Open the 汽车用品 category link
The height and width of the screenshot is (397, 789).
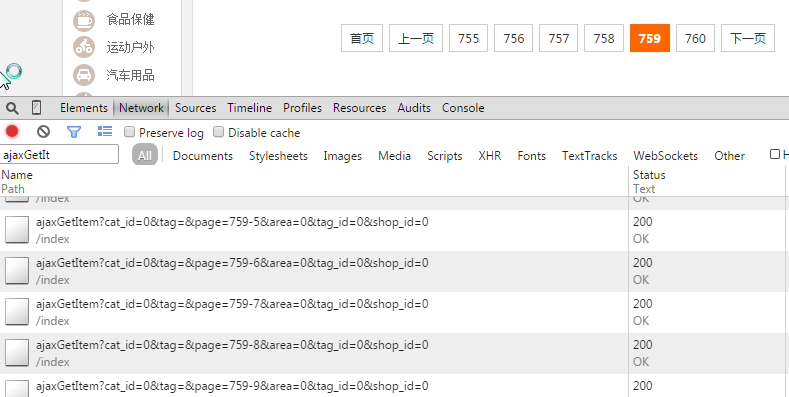tap(130, 75)
